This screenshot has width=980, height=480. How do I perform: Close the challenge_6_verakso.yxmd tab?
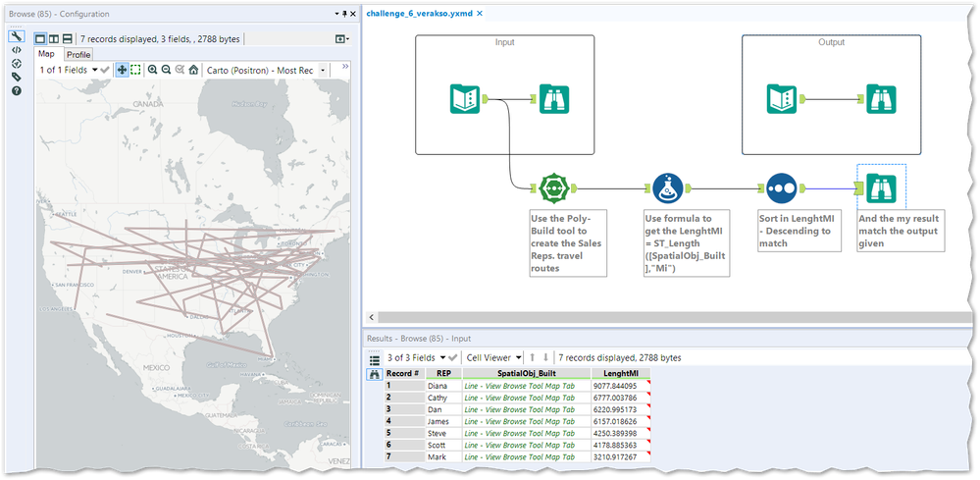[480, 13]
